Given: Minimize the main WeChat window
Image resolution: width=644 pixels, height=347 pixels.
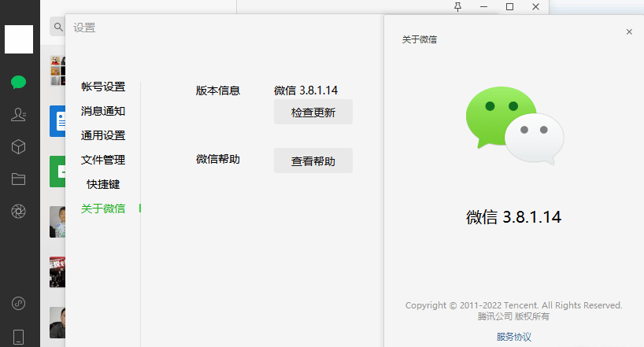Looking at the screenshot, I should tap(484, 6).
